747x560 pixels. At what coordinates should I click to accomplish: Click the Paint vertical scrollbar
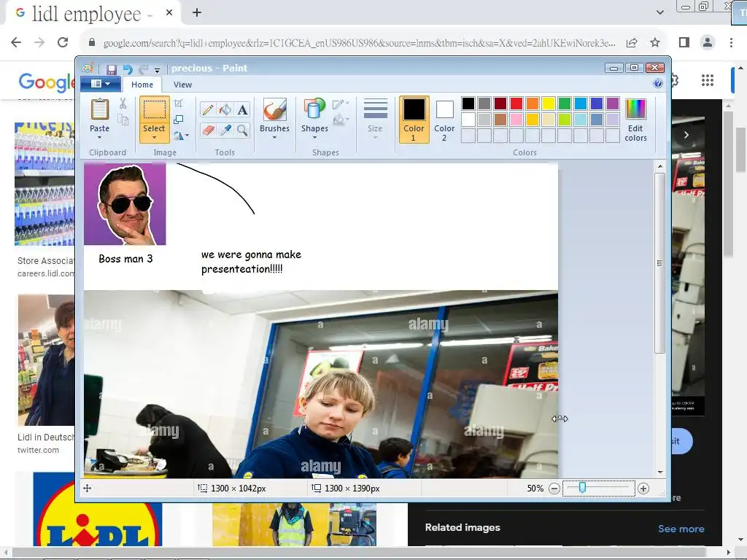(659, 262)
